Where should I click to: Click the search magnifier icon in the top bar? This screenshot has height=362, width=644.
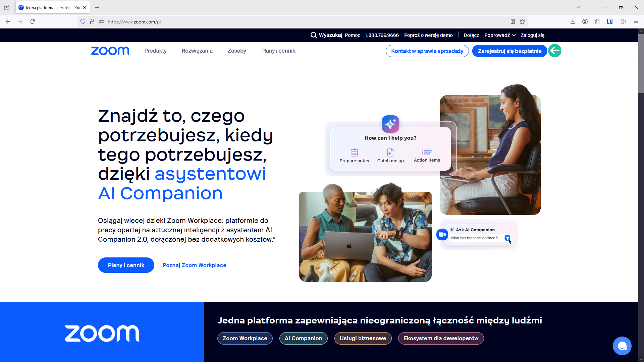pyautogui.click(x=314, y=35)
